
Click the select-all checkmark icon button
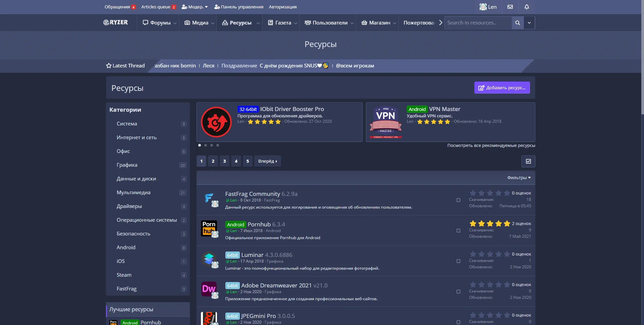pos(528,161)
